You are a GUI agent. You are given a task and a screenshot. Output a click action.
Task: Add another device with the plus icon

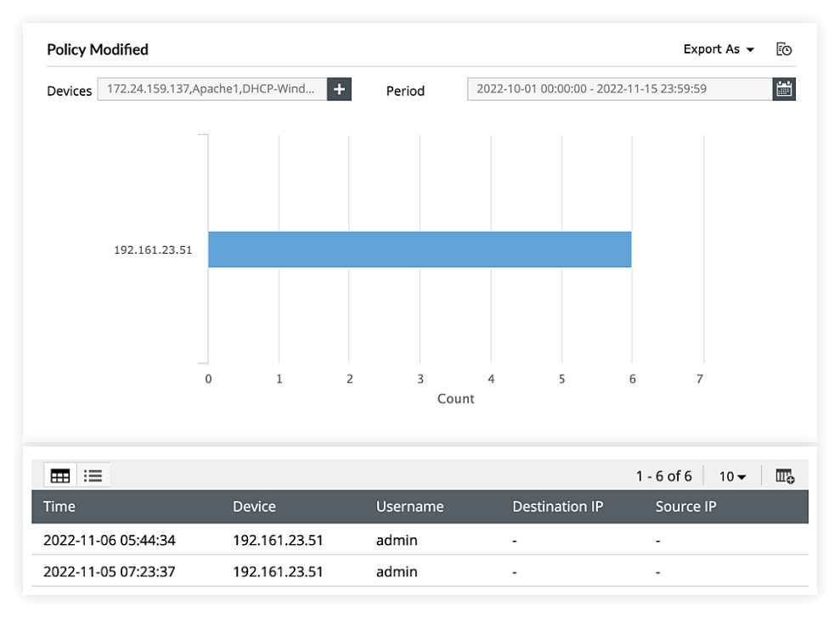click(x=339, y=88)
